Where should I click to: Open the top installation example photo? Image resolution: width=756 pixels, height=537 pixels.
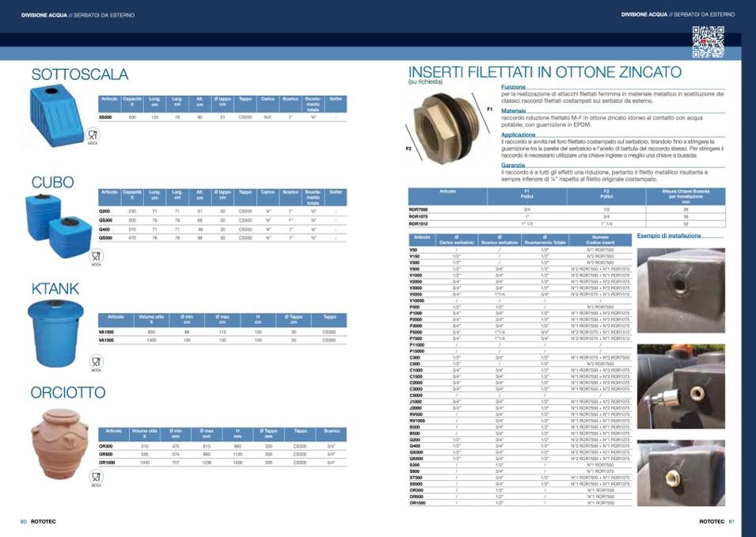tap(681, 289)
